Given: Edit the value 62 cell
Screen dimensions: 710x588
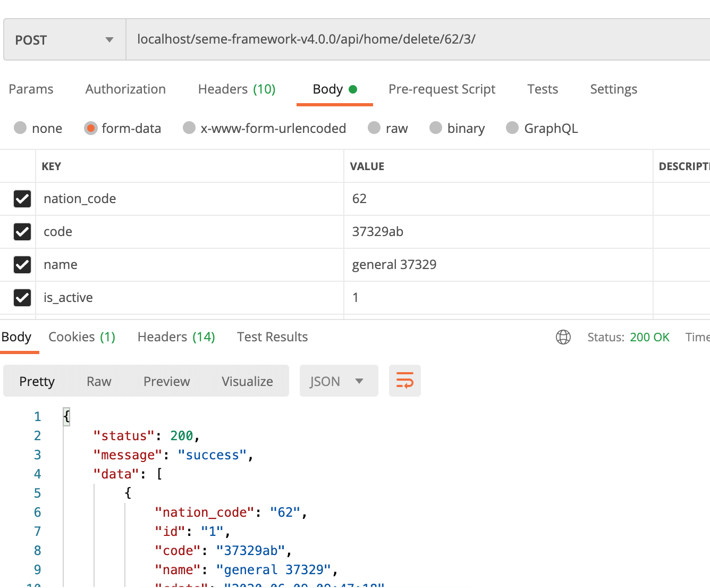Looking at the screenshot, I should tap(498, 199).
